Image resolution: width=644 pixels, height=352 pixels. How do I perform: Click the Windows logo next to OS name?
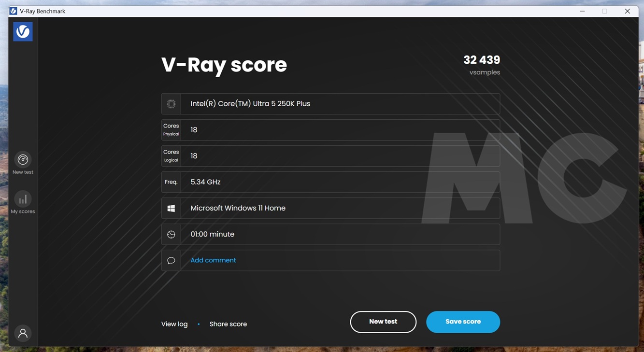171,208
